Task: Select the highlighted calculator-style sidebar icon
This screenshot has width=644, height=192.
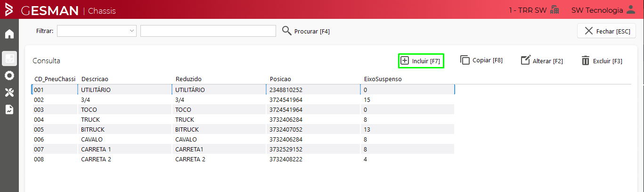Action: pos(9,58)
